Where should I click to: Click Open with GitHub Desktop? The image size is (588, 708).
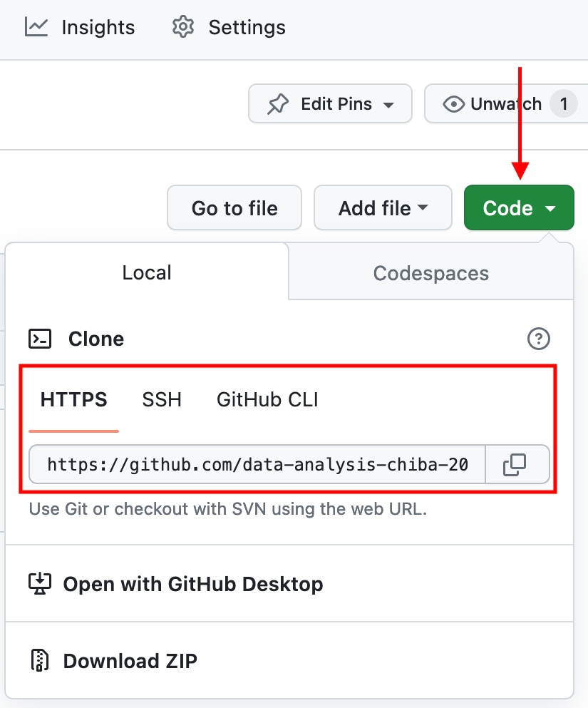pos(192,584)
